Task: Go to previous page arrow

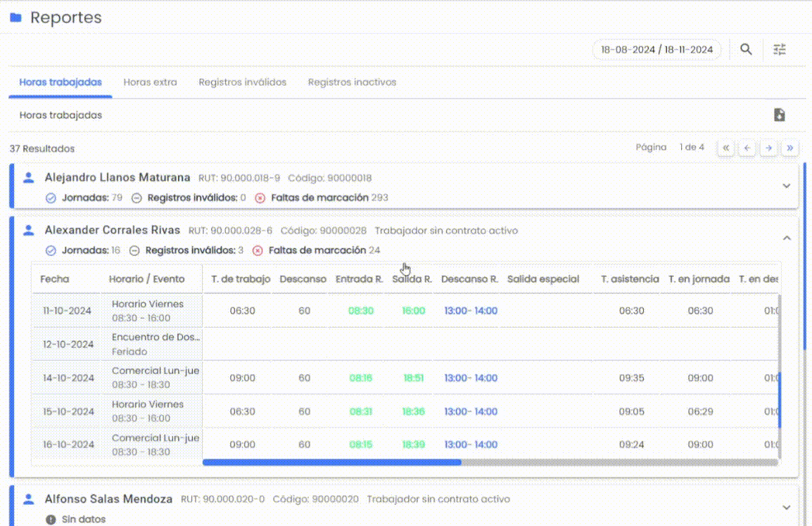Action: pyautogui.click(x=747, y=148)
